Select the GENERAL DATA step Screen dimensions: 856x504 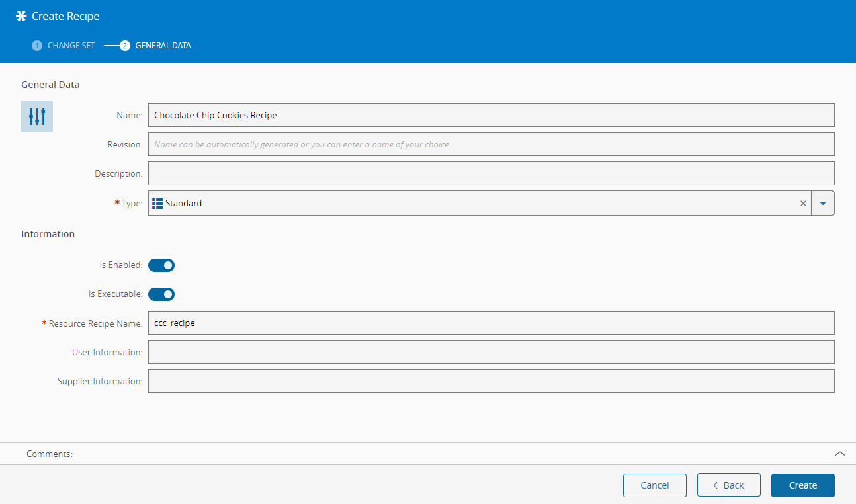point(163,46)
